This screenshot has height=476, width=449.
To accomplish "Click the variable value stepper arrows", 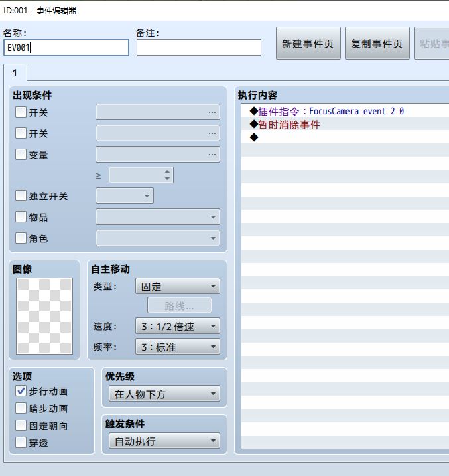I will (167, 175).
